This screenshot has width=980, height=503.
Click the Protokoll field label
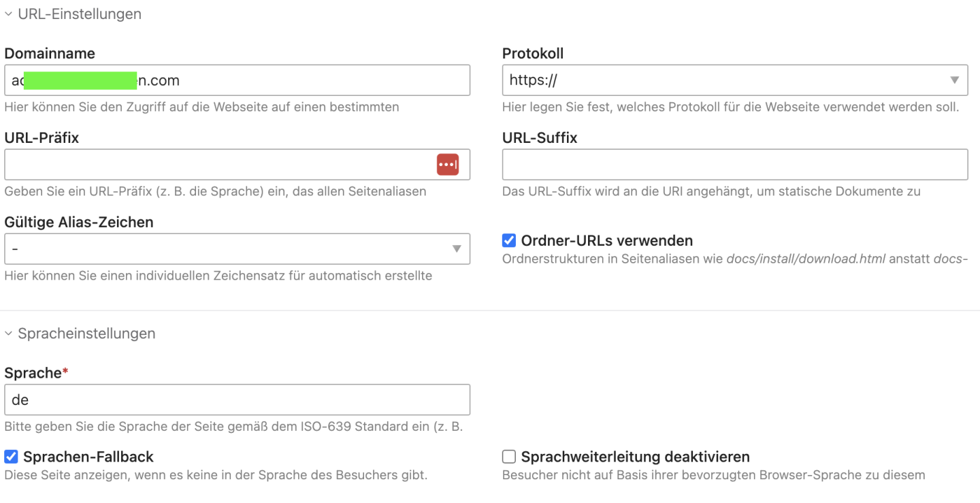click(533, 53)
